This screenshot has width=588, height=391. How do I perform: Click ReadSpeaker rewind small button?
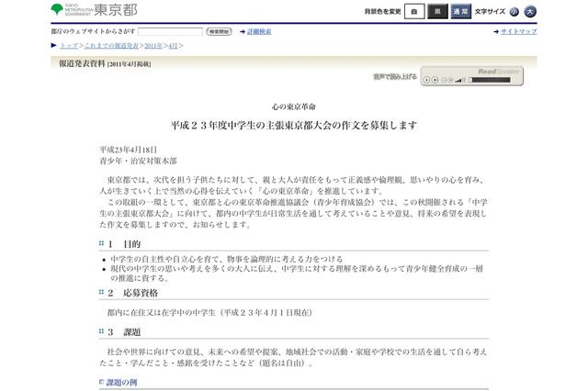pos(445,80)
